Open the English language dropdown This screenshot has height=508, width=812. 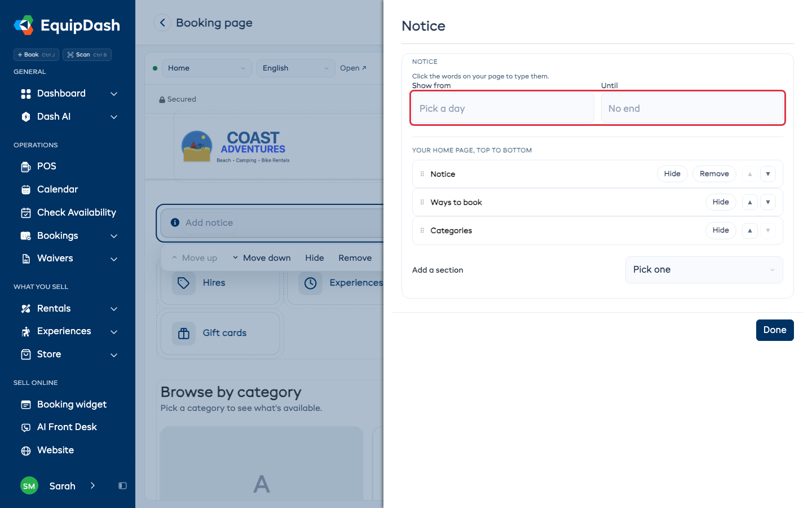[296, 68]
